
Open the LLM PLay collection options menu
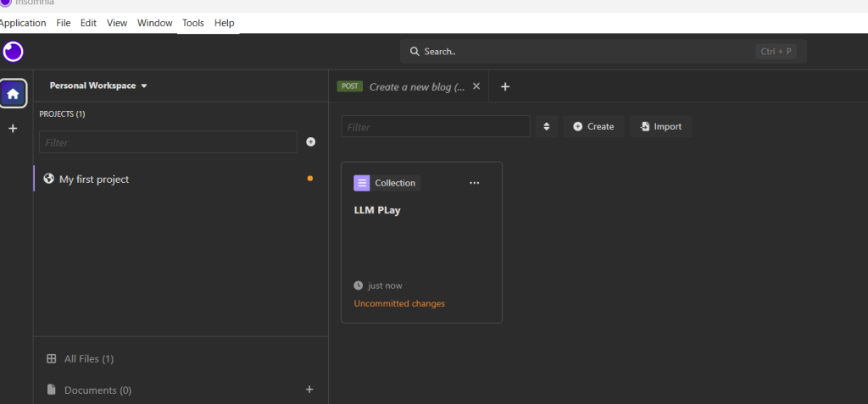coord(474,183)
